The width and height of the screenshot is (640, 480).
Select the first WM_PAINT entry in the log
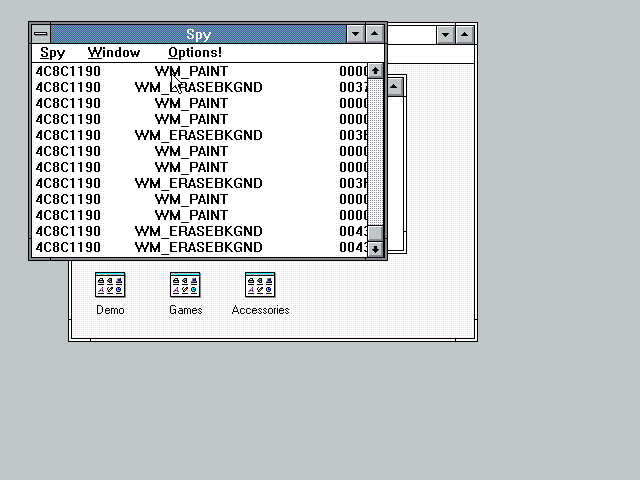coord(191,71)
